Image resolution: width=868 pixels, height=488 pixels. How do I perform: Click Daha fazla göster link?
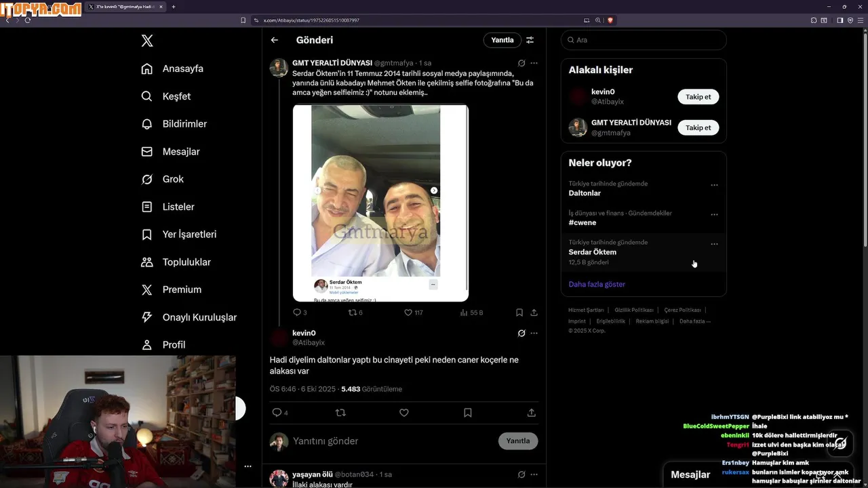click(x=597, y=284)
